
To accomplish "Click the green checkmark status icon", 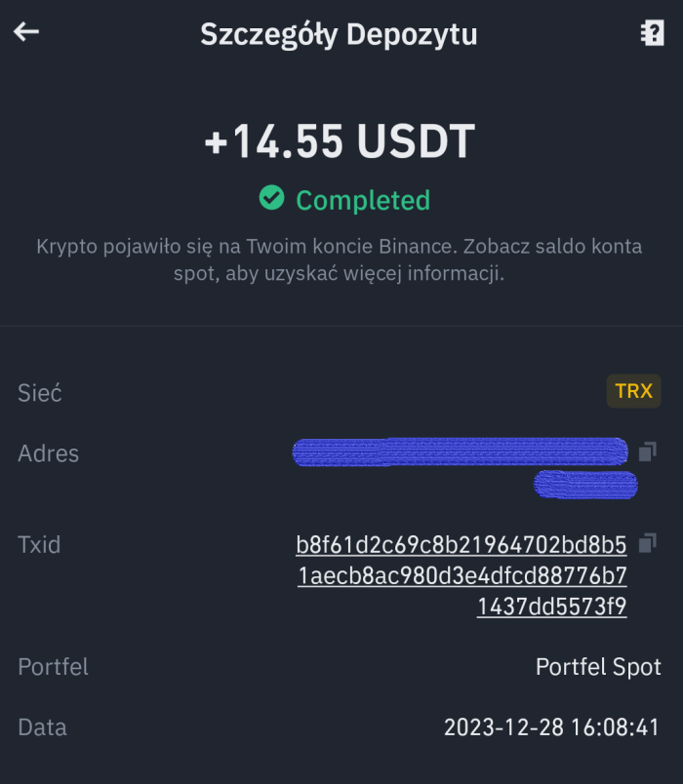I will click(271, 199).
